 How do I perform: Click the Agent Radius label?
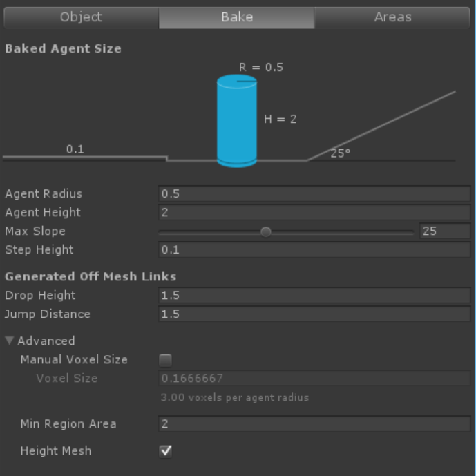(x=44, y=194)
